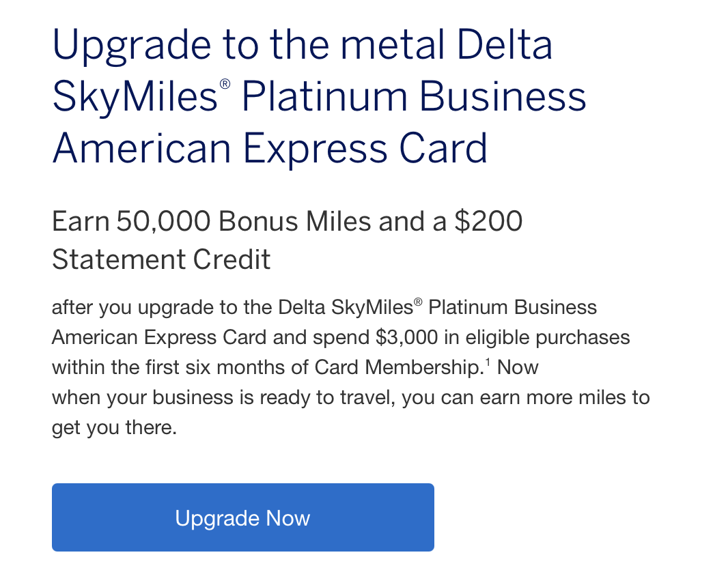Click "Platinum Business" in the large heading
The width and height of the screenshot is (728, 572).
point(414,97)
